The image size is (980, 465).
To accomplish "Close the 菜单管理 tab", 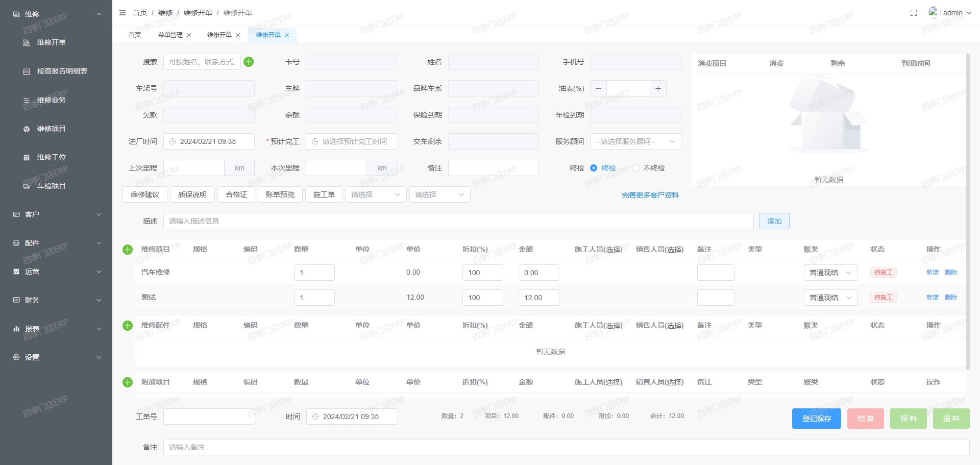I will 189,35.
